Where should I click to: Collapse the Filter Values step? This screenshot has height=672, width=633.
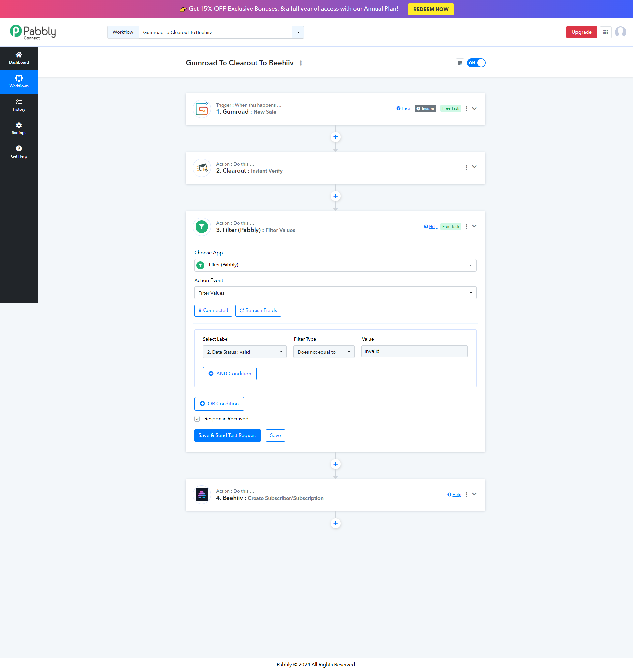pyautogui.click(x=474, y=226)
